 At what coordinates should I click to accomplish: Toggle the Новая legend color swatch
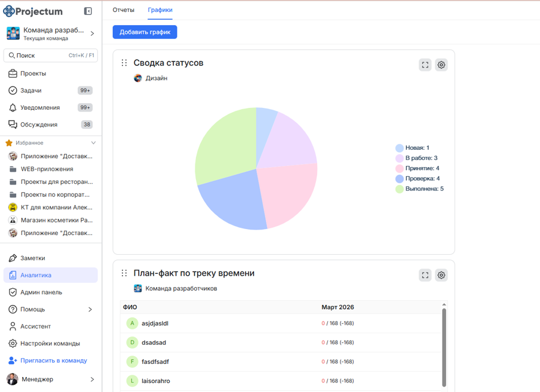pyautogui.click(x=400, y=148)
